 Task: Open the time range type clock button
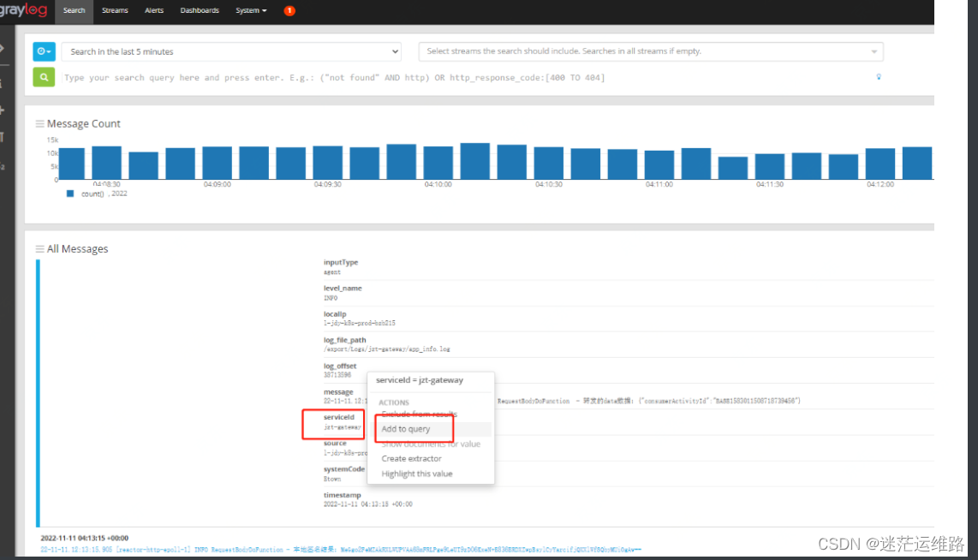[44, 51]
